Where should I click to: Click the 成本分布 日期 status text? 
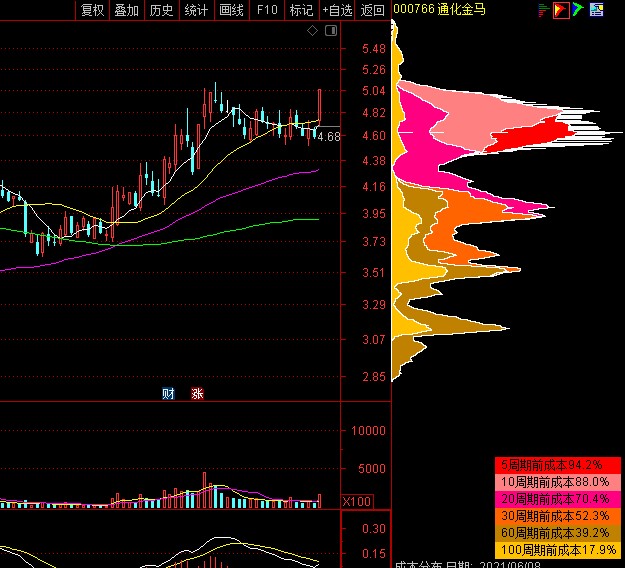468,565
